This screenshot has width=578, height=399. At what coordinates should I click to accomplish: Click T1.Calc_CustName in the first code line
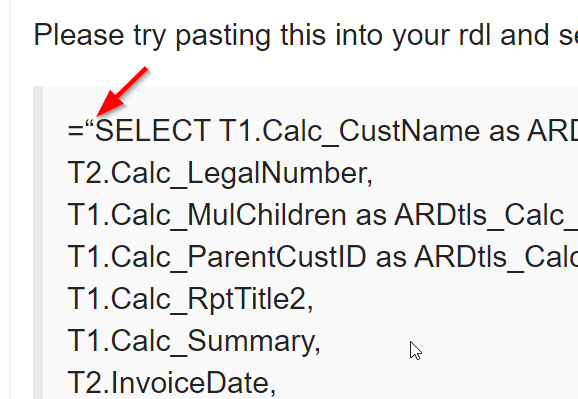tap(349, 132)
